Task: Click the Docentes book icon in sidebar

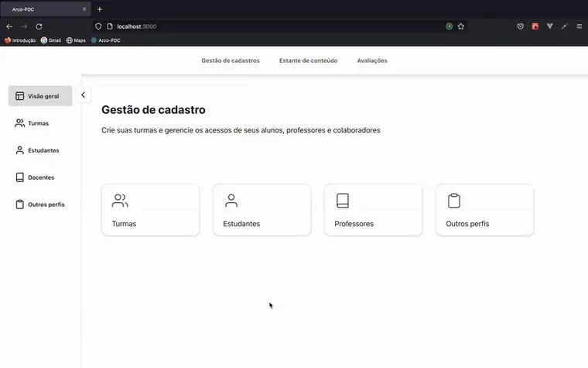Action: [19, 177]
